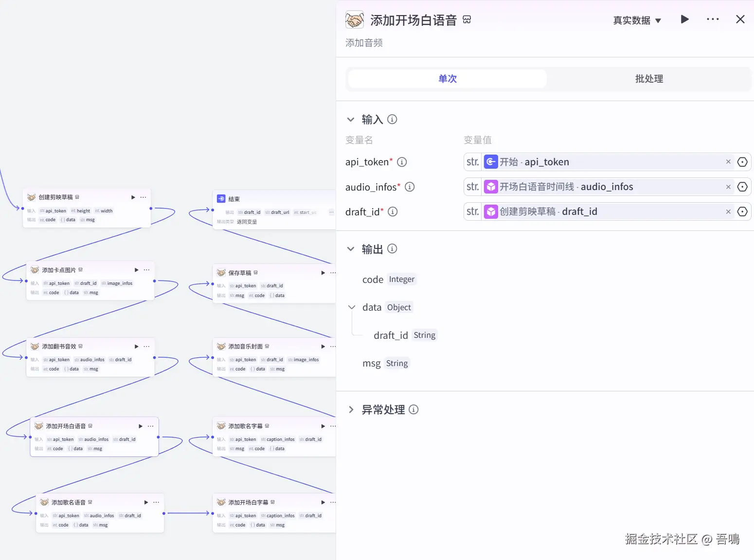Show info for draft_id parameter

coord(393,211)
